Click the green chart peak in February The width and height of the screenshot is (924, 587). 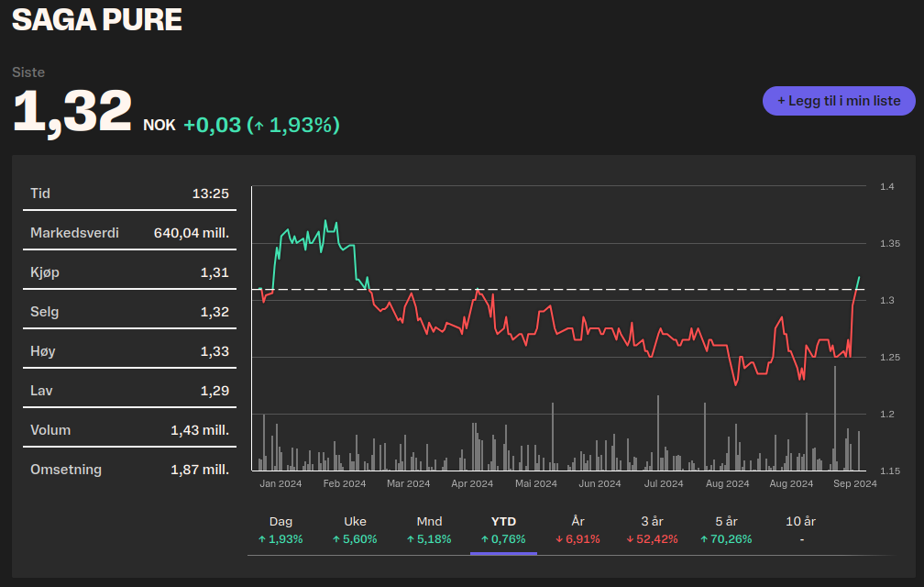(326, 221)
